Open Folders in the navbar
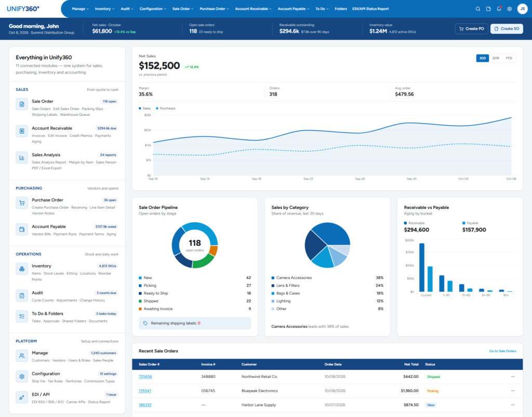The image size is (532, 417). point(341,9)
